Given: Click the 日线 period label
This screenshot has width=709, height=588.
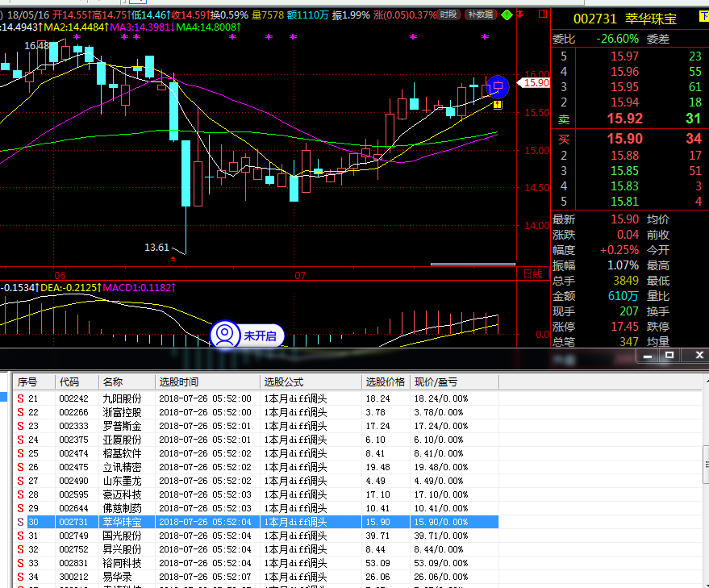Looking at the screenshot, I should (x=532, y=274).
